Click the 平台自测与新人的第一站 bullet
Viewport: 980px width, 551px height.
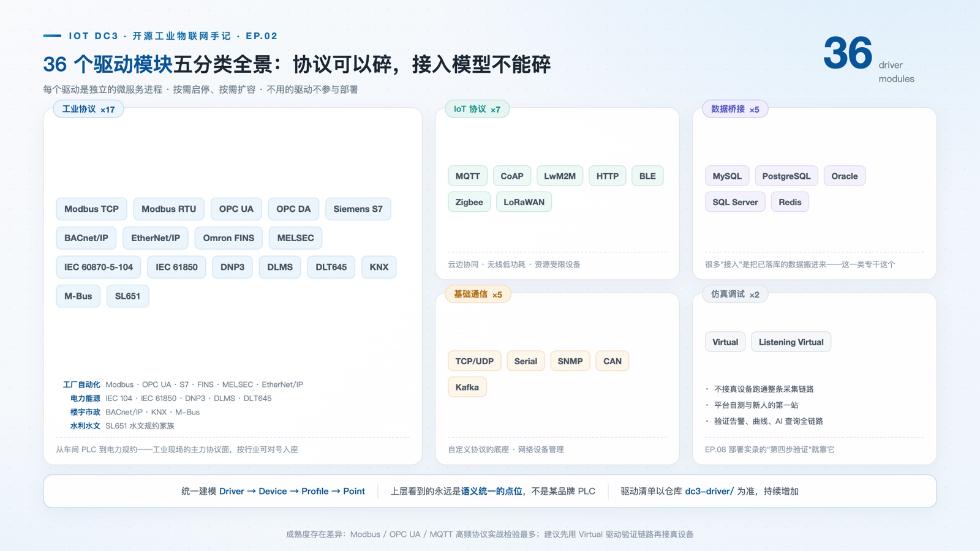pyautogui.click(x=756, y=405)
